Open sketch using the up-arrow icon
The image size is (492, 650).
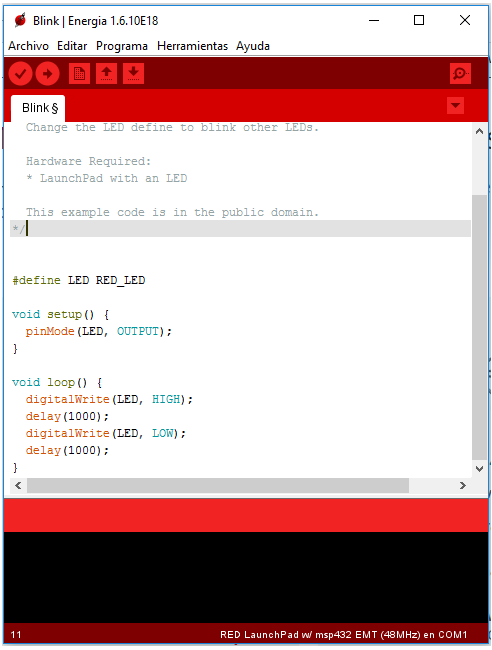tap(107, 74)
